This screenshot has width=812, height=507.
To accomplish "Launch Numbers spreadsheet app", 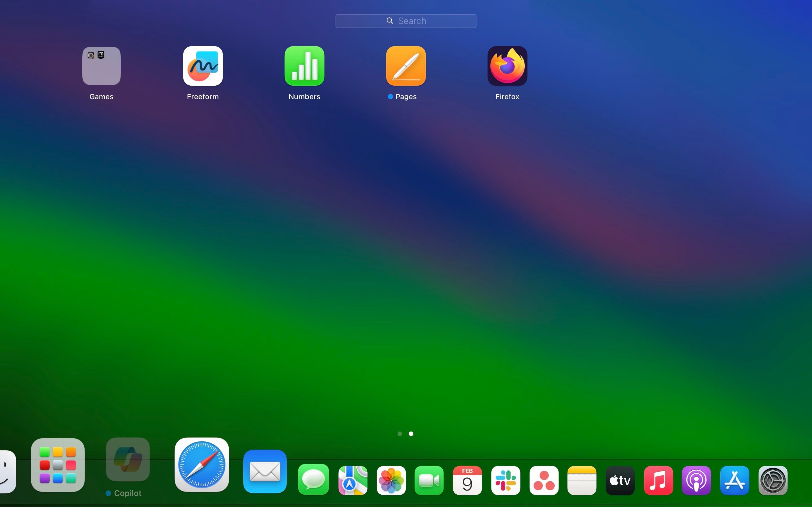I will click(x=304, y=66).
